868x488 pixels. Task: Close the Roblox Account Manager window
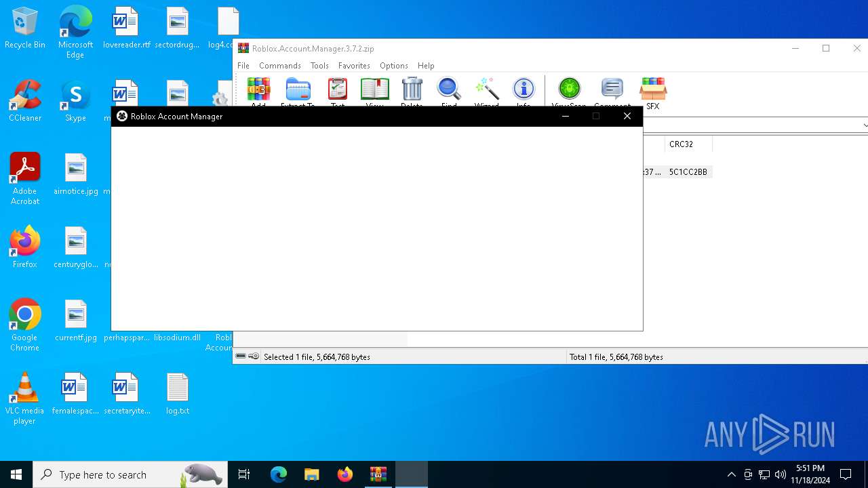pyautogui.click(x=627, y=116)
